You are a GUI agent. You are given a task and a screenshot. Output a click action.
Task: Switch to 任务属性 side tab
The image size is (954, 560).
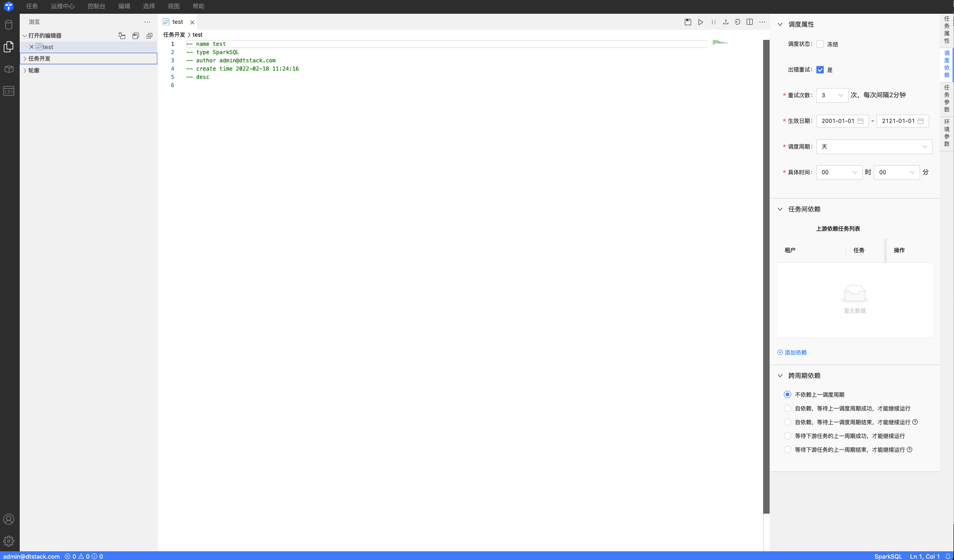point(947,30)
